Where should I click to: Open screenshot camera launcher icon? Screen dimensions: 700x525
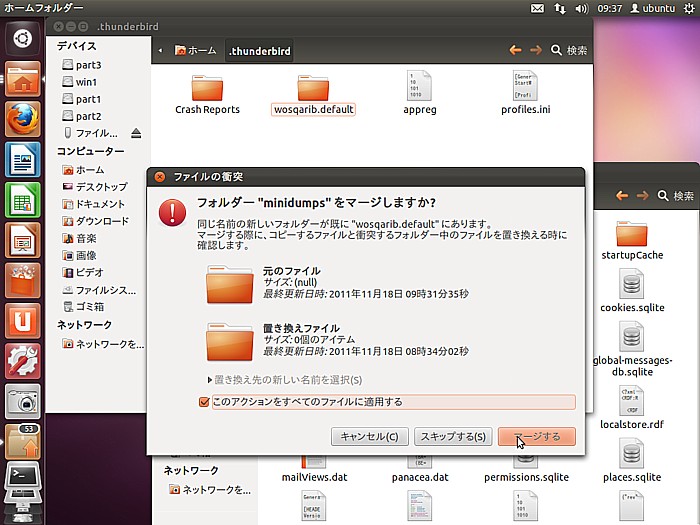(x=22, y=401)
